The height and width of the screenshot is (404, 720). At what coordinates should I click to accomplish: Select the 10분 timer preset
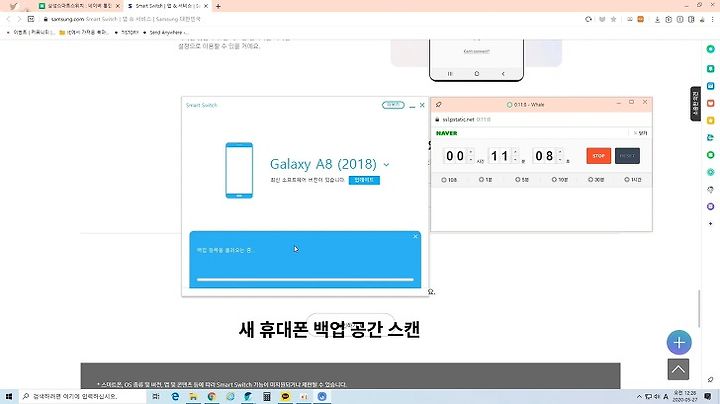coord(559,180)
